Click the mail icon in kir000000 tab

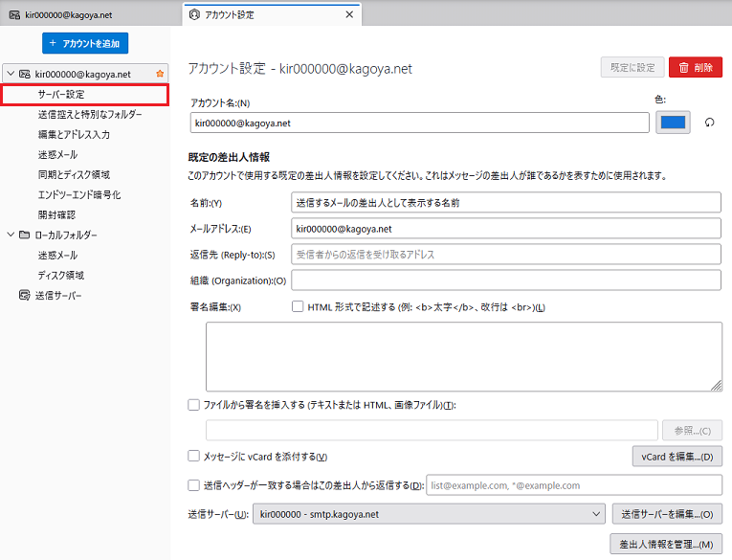(x=15, y=15)
